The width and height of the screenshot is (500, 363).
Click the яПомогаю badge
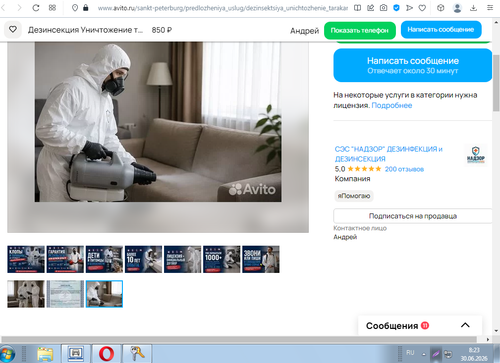[x=354, y=196]
